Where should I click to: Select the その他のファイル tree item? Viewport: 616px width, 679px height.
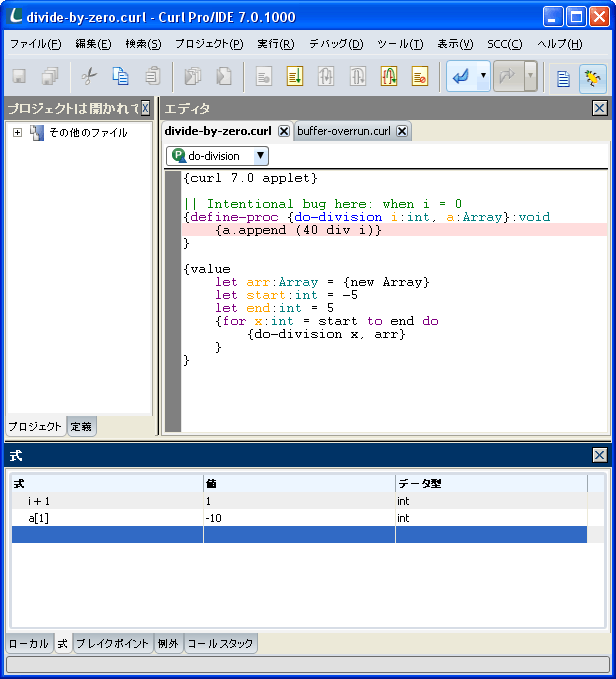[88, 133]
